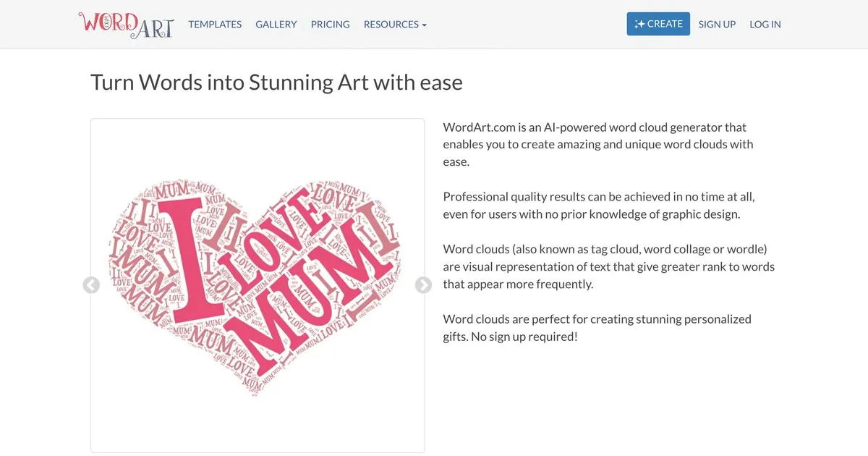Screen dimensions: 868x456
Task: Go to the previous carousel slide
Action: (91, 285)
